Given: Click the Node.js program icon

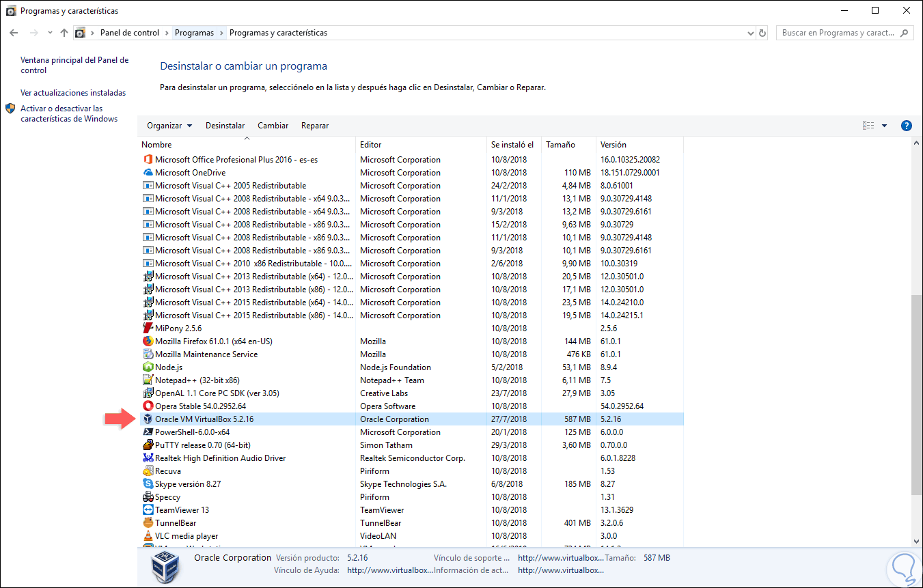Looking at the screenshot, I should 148,367.
